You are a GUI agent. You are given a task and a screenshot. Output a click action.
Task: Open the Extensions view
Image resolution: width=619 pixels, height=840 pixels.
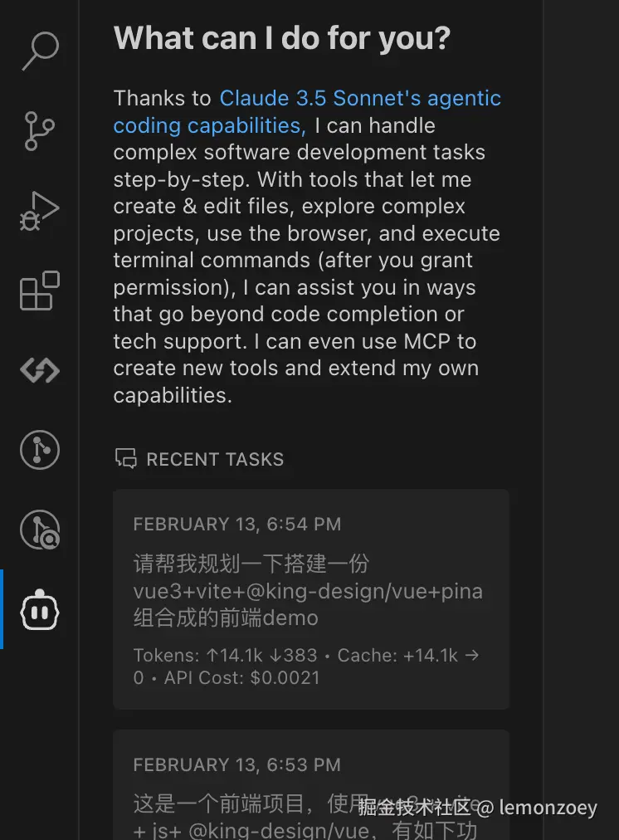[x=40, y=291]
